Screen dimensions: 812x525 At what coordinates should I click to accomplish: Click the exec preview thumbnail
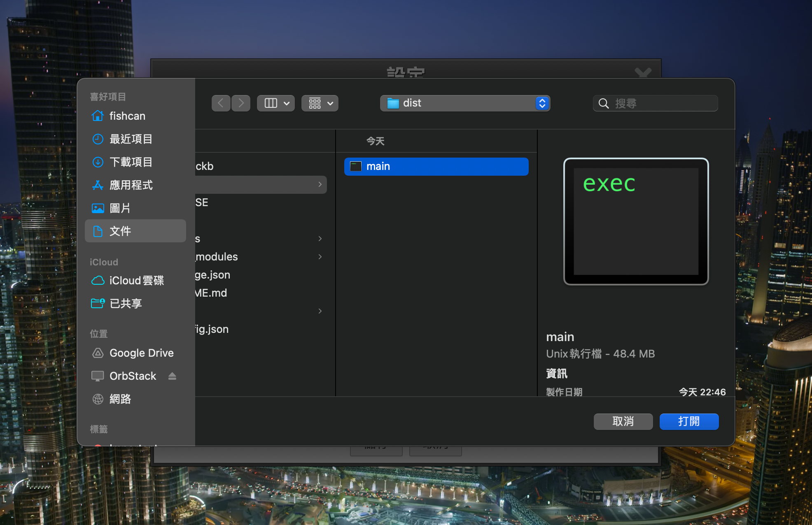point(636,221)
